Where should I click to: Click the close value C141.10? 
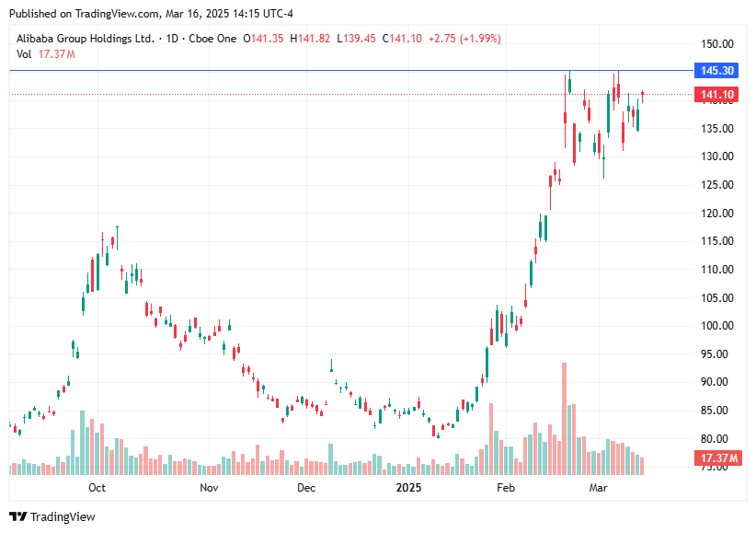(402, 39)
